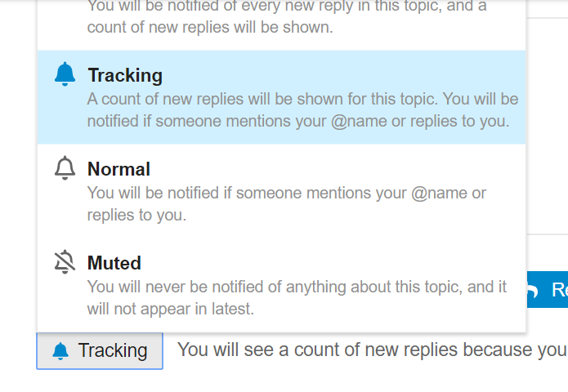Click the curved reply arrow on the blue button
568x392 pixels.
(533, 290)
